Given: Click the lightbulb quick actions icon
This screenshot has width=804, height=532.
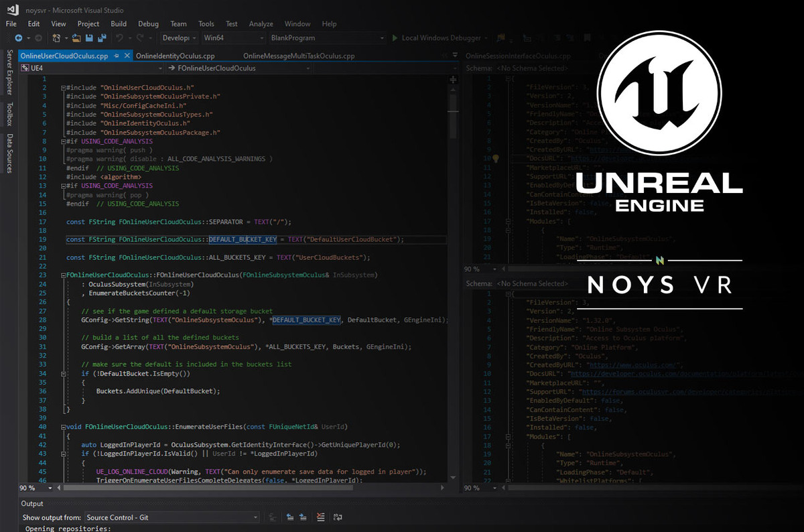Looking at the screenshot, I should (x=496, y=159).
